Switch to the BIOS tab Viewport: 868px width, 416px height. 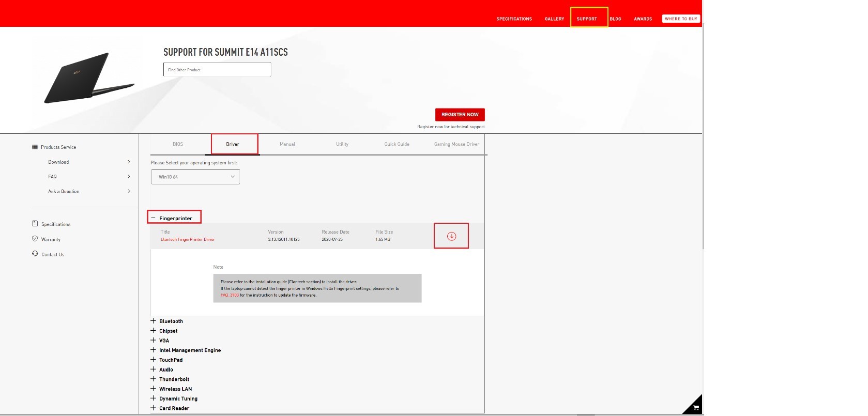point(178,144)
